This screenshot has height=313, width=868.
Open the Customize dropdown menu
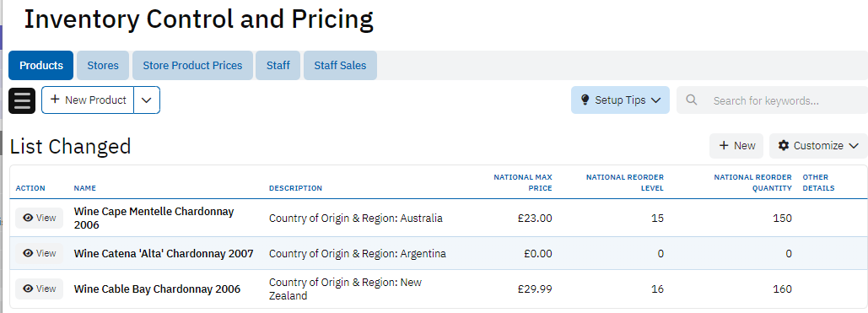[818, 146]
